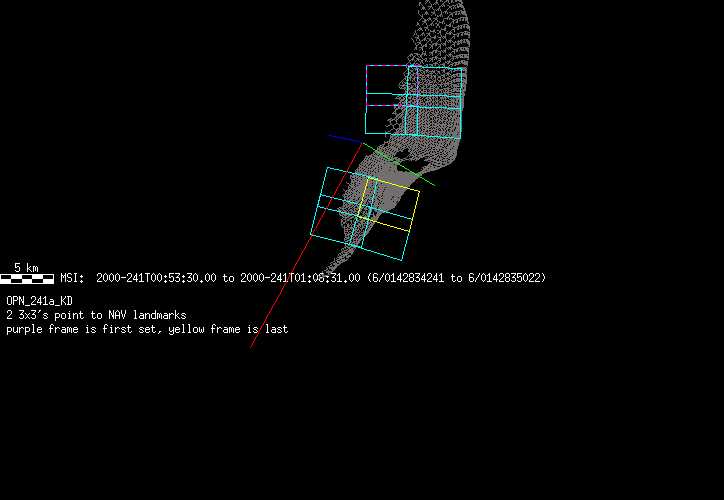Viewport: 724px width, 500px height.
Task: Click the purple and yellow frame legend text
Action: pos(147,329)
